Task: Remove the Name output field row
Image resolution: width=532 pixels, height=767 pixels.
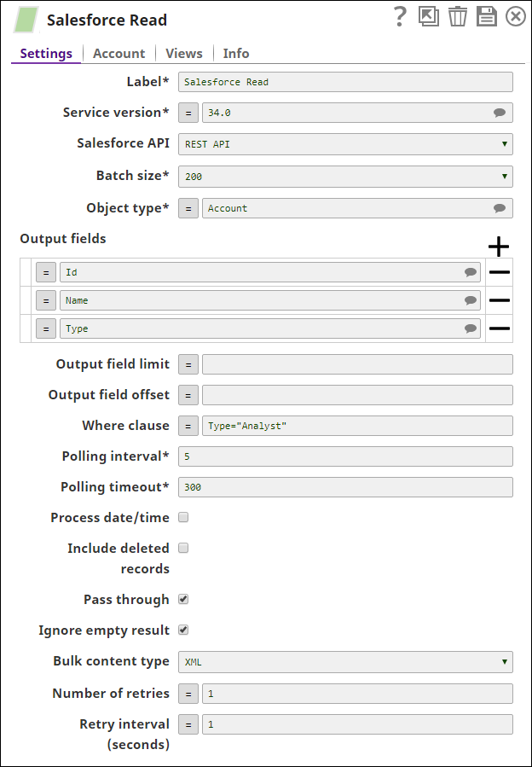Action: click(500, 300)
